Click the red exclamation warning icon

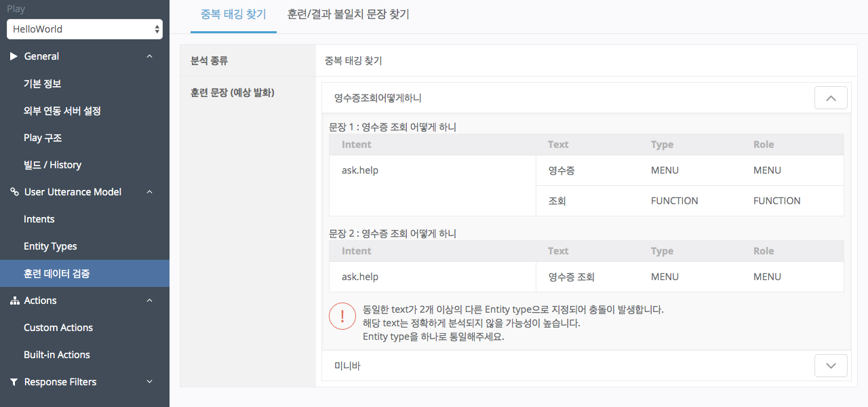342,316
